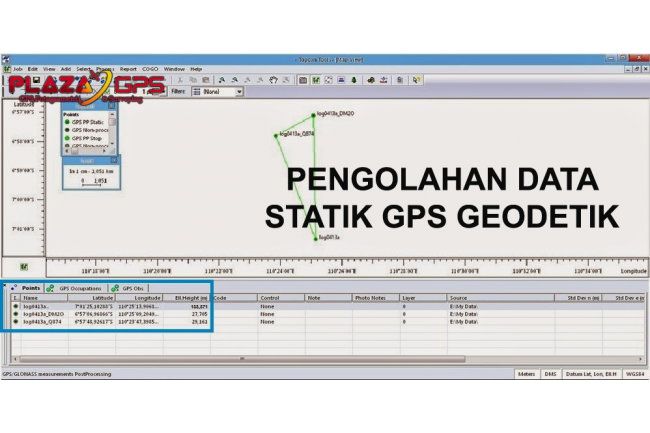Select point log0413a_DM2O on the map

click(314, 115)
